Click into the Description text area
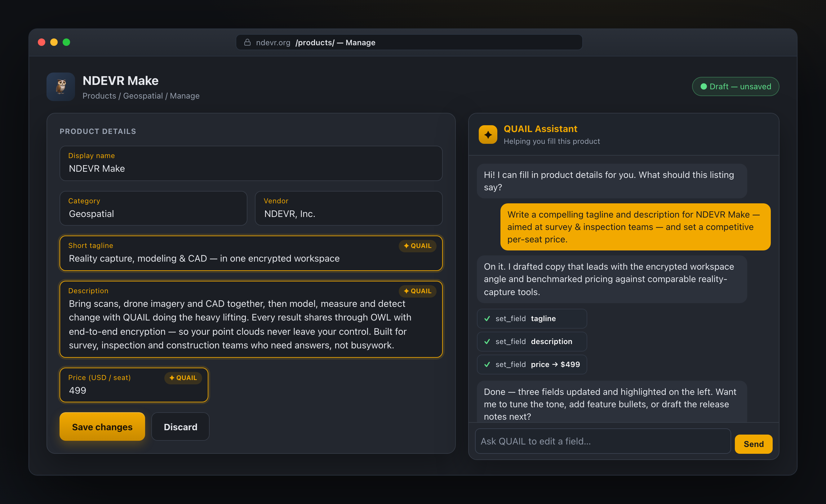 [251, 319]
